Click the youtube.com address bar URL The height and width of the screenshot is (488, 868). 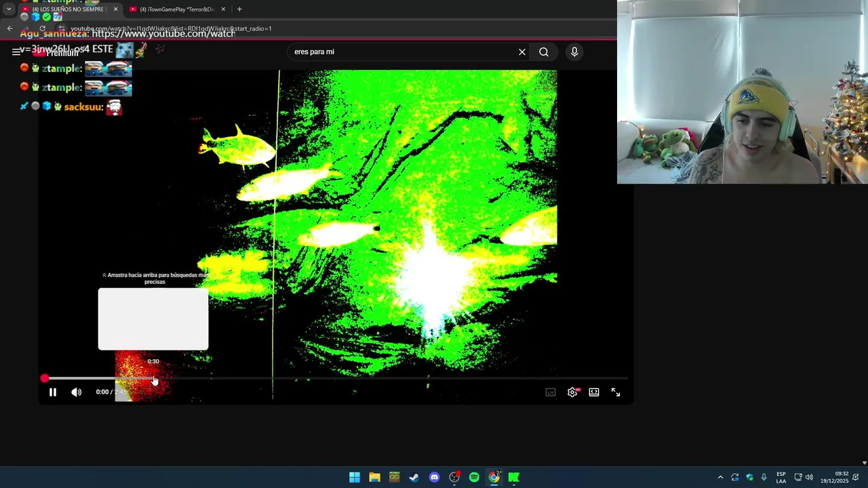[171, 28]
